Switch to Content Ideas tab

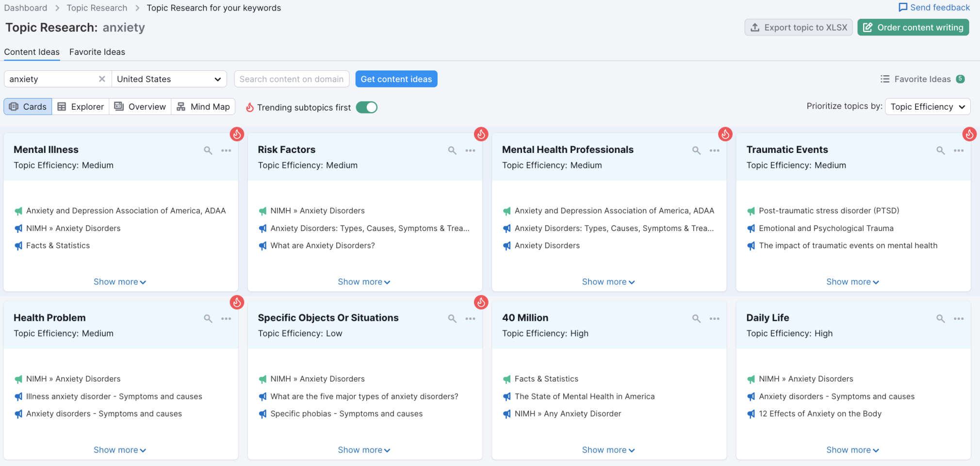point(32,52)
